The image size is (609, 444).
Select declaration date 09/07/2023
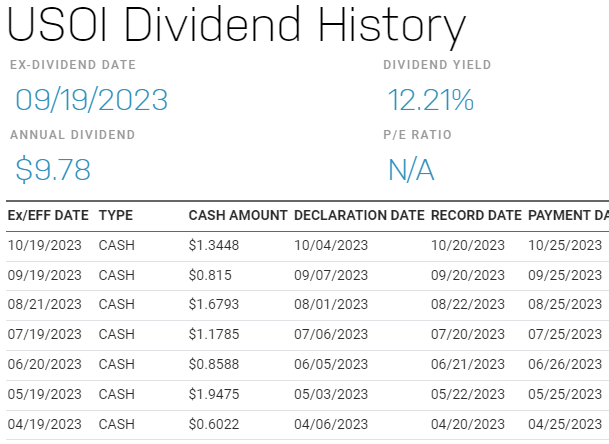coord(331,275)
